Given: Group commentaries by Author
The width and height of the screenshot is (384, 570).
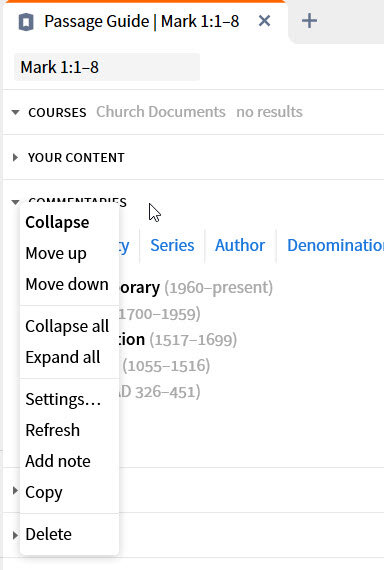Looking at the screenshot, I should coord(240,245).
